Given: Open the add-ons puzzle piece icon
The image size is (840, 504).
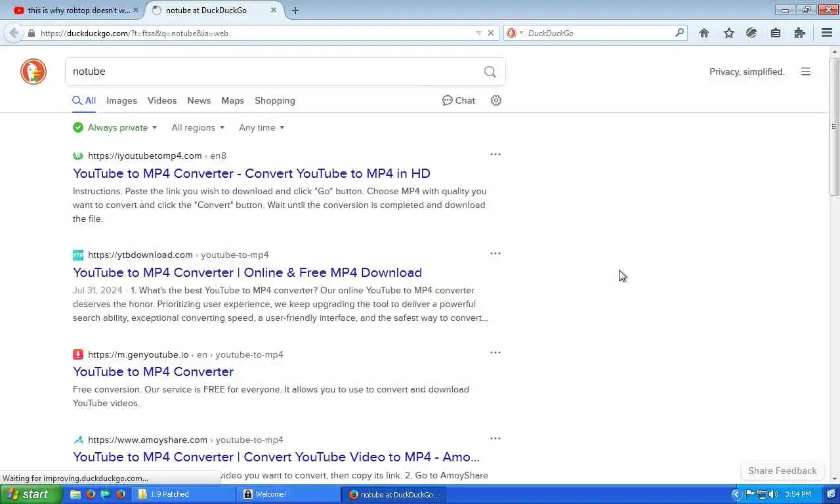Looking at the screenshot, I should (799, 33).
